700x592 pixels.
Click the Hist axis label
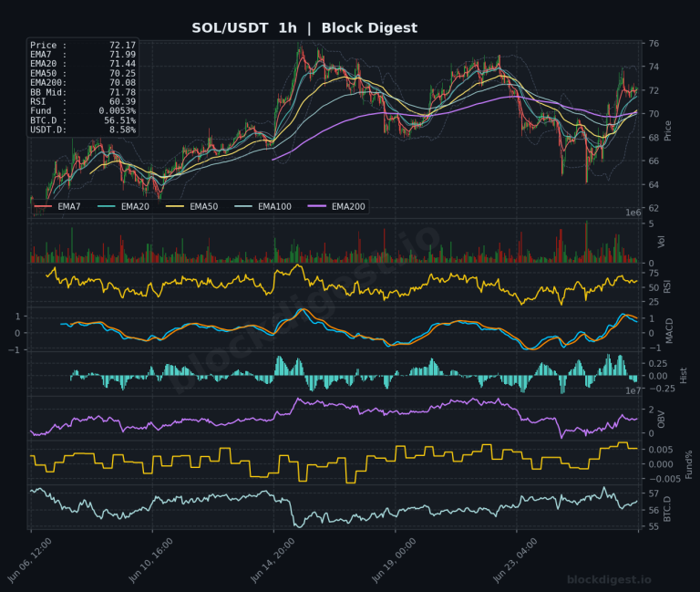pyautogui.click(x=683, y=375)
